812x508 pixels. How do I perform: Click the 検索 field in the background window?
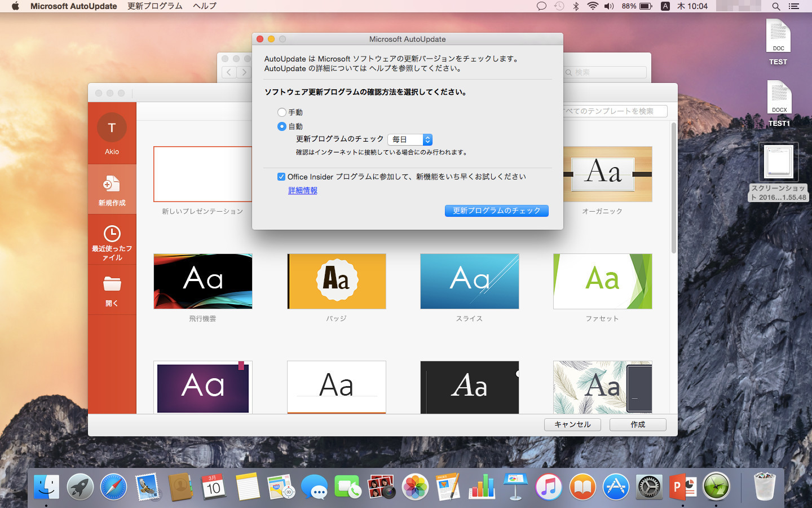click(604, 72)
